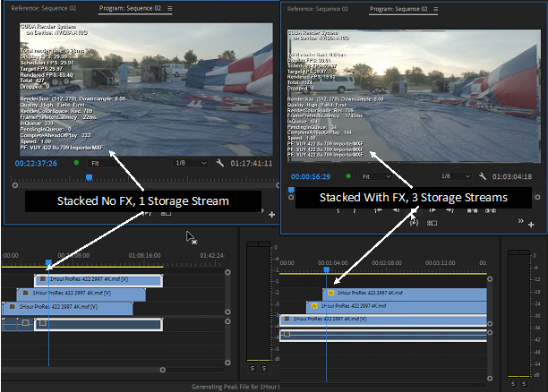Click fx badge on bottom right-timeline video clip
This screenshot has height=392, width=548.
click(287, 319)
